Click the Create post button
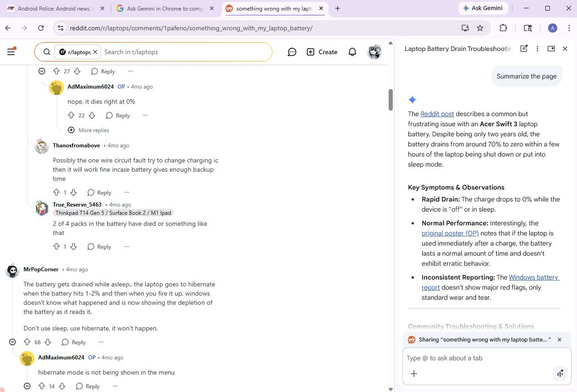 point(322,52)
